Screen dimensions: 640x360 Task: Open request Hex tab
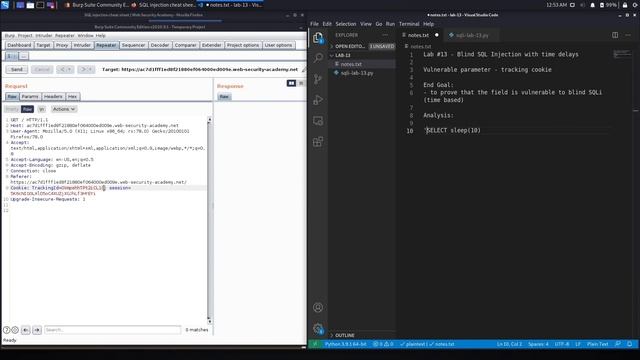coord(73,97)
